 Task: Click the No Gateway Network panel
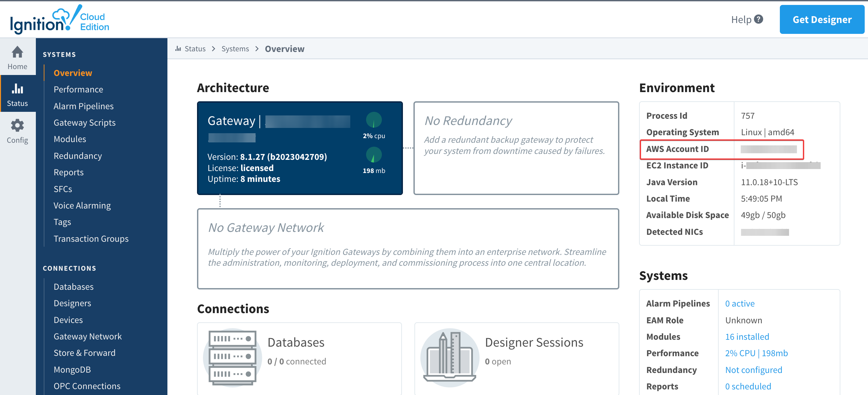408,248
